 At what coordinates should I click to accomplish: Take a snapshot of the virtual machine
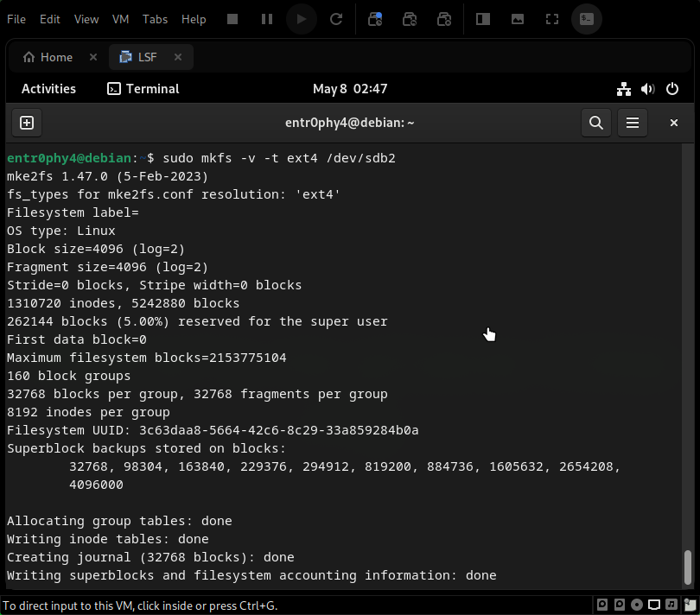(x=375, y=19)
